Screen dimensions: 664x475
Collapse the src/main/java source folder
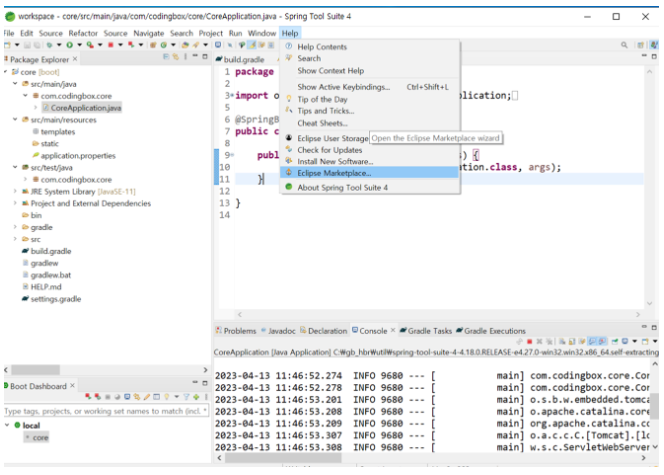(x=16, y=84)
